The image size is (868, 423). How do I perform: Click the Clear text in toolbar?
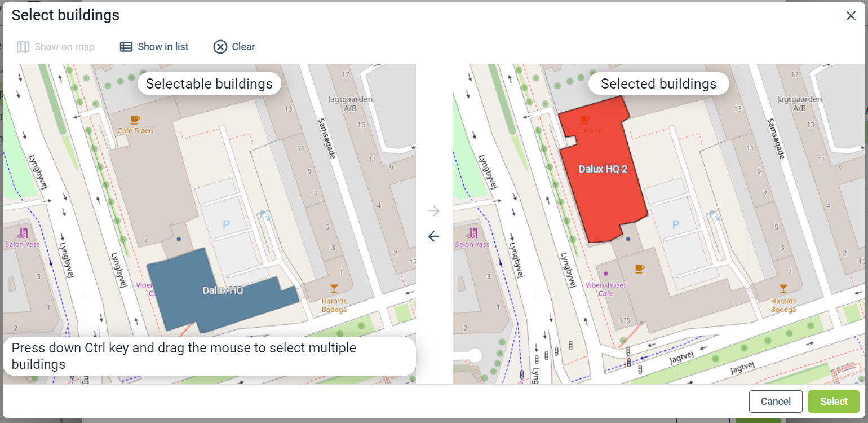tap(243, 47)
